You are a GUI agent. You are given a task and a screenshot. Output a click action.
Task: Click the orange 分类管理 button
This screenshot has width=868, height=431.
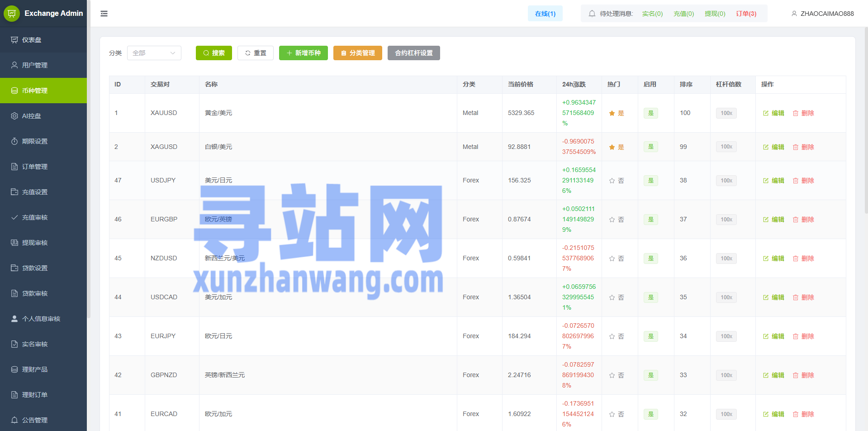[357, 53]
